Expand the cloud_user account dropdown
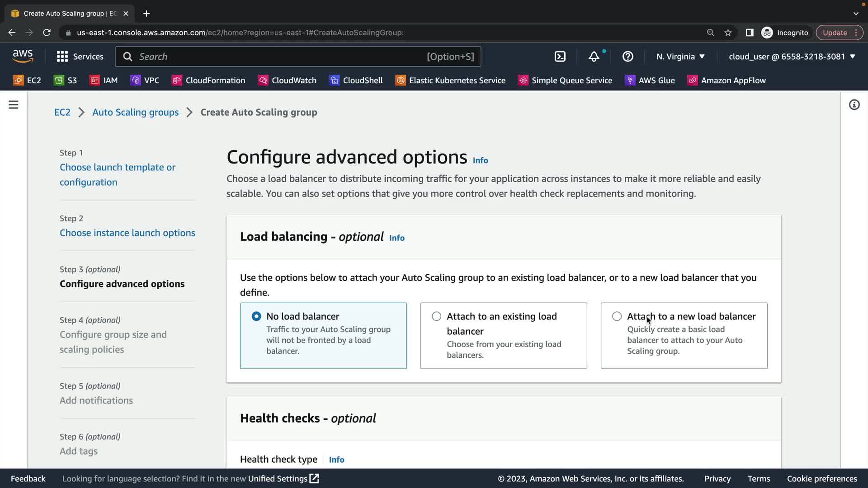This screenshot has height=488, width=868. [x=792, y=56]
